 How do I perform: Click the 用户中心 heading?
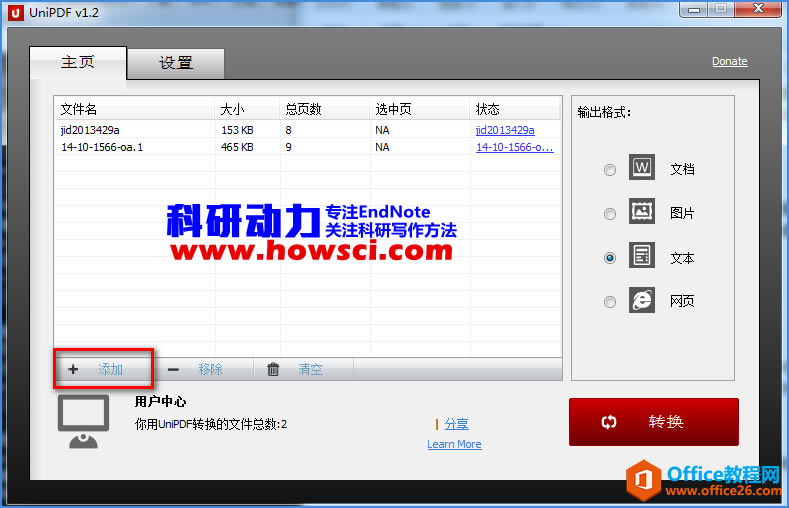161,401
